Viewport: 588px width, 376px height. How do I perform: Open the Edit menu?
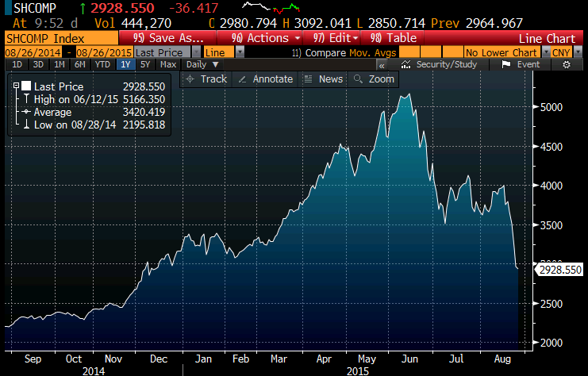(336, 37)
